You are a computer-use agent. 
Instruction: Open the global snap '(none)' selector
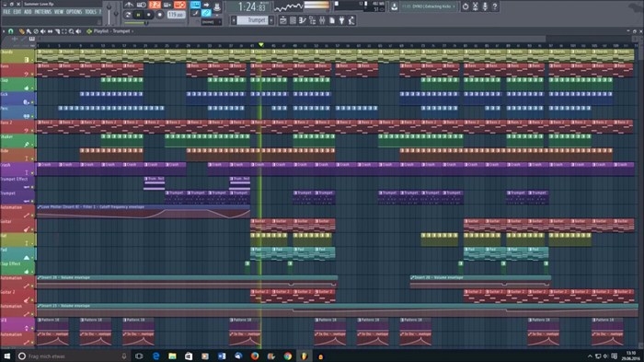click(212, 22)
